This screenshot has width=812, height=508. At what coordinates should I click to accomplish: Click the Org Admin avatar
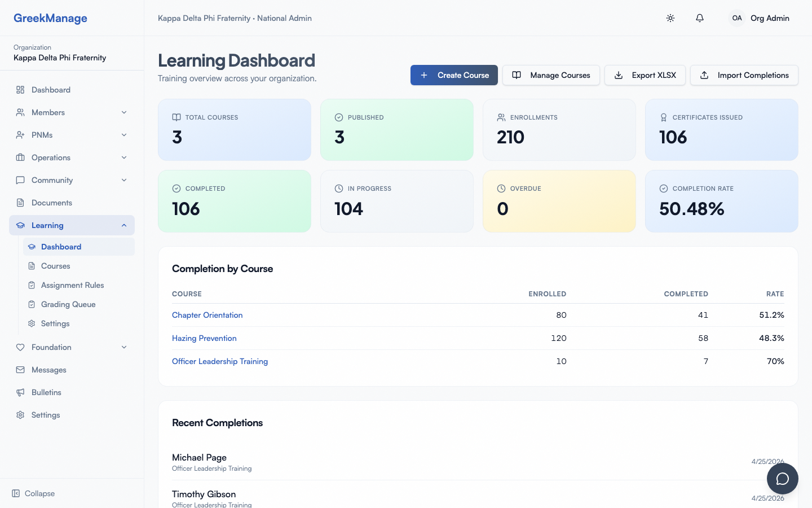[x=736, y=18]
